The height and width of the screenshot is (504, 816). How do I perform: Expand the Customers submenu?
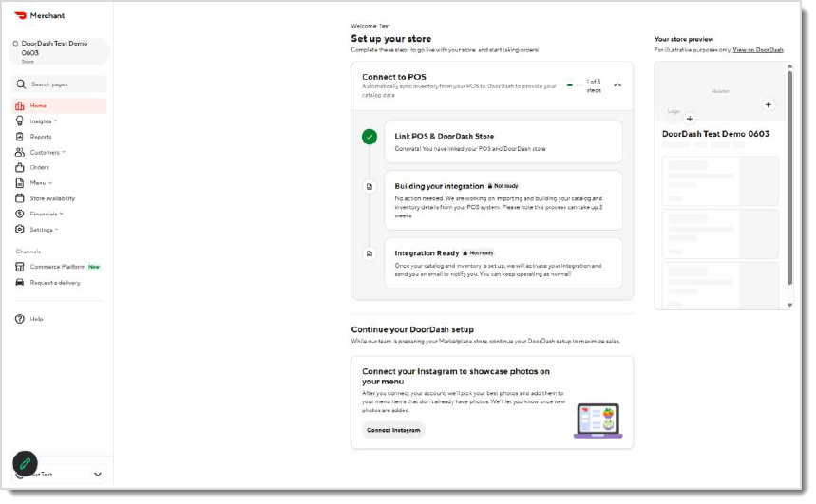pyautogui.click(x=64, y=152)
